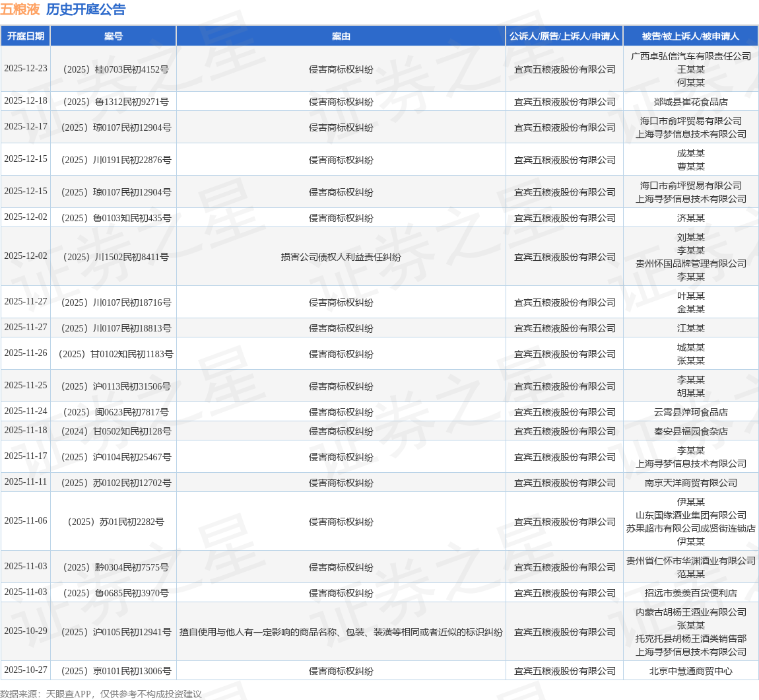
Task: Select case number (2025)桂0703民初4152号
Action: coord(114,69)
